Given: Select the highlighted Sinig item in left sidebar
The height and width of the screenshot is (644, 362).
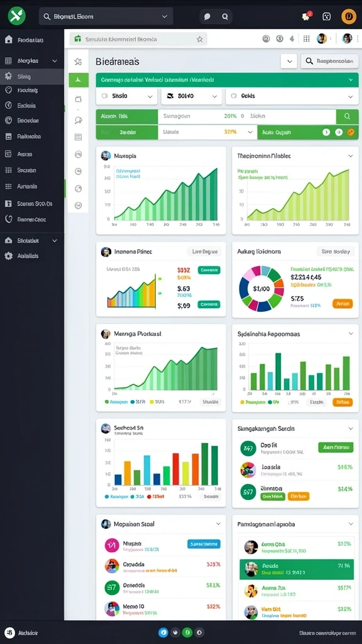Looking at the screenshot, I should click(31, 76).
